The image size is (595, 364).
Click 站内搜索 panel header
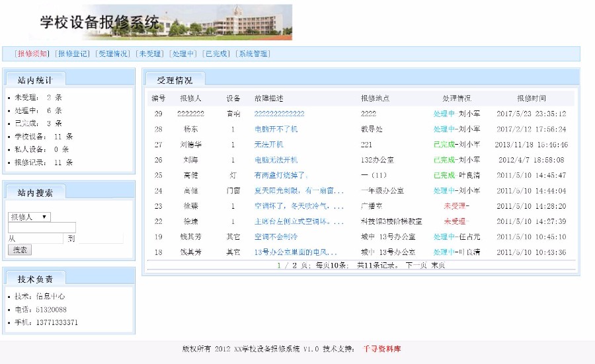tap(35, 193)
